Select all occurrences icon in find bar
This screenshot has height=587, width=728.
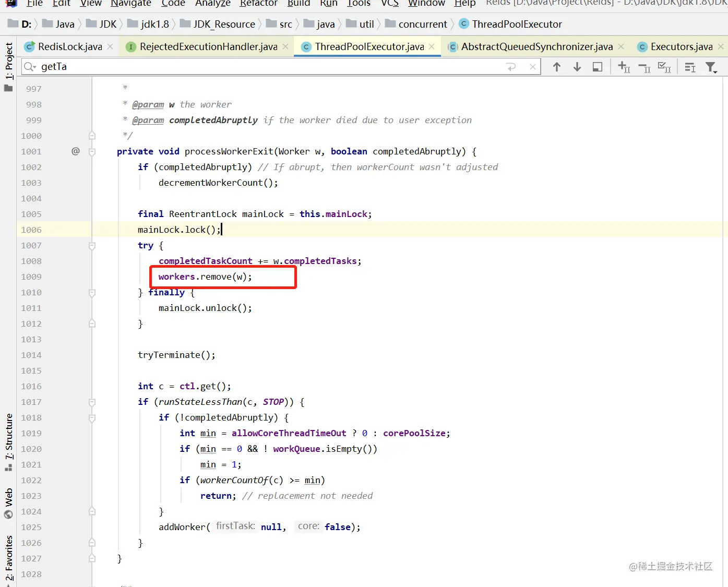[x=664, y=67]
